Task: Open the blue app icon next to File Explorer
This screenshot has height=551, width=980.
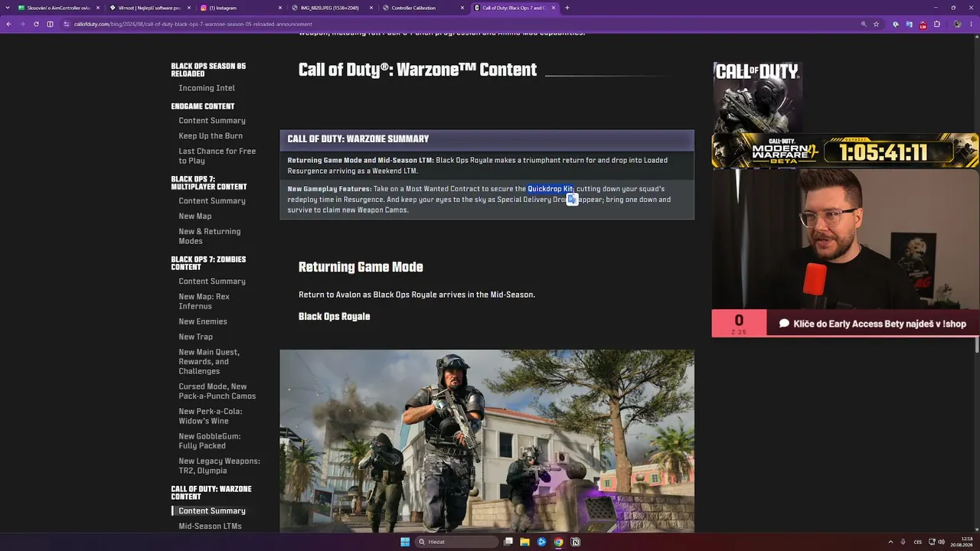Action: pyautogui.click(x=542, y=542)
